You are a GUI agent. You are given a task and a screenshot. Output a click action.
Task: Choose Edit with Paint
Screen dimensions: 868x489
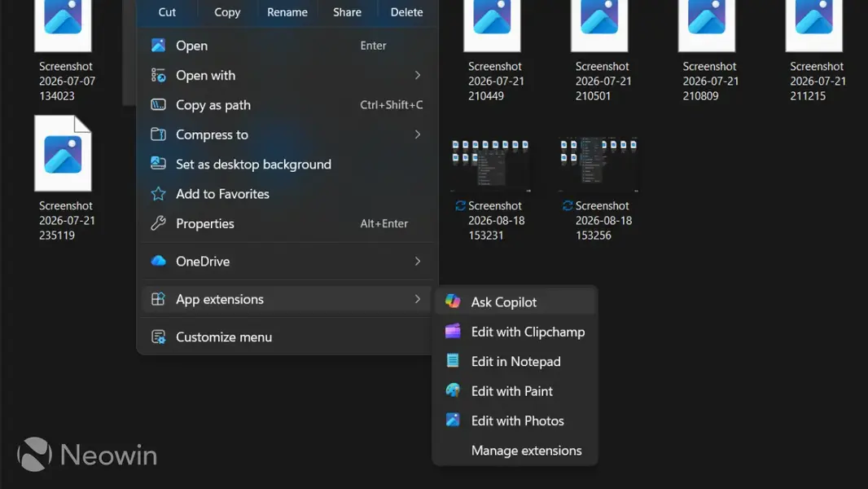[515, 391]
